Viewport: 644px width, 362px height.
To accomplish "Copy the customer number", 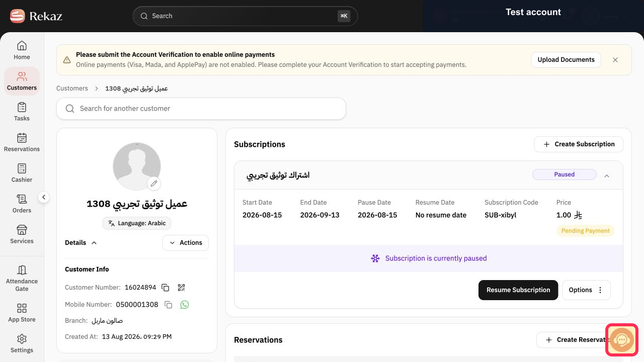I will pyautogui.click(x=165, y=288).
